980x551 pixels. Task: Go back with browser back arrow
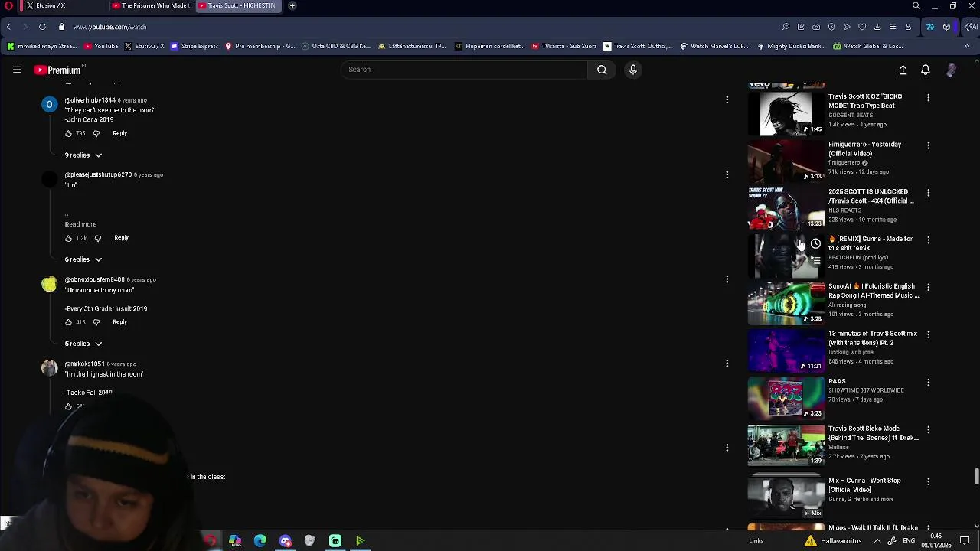(8, 27)
